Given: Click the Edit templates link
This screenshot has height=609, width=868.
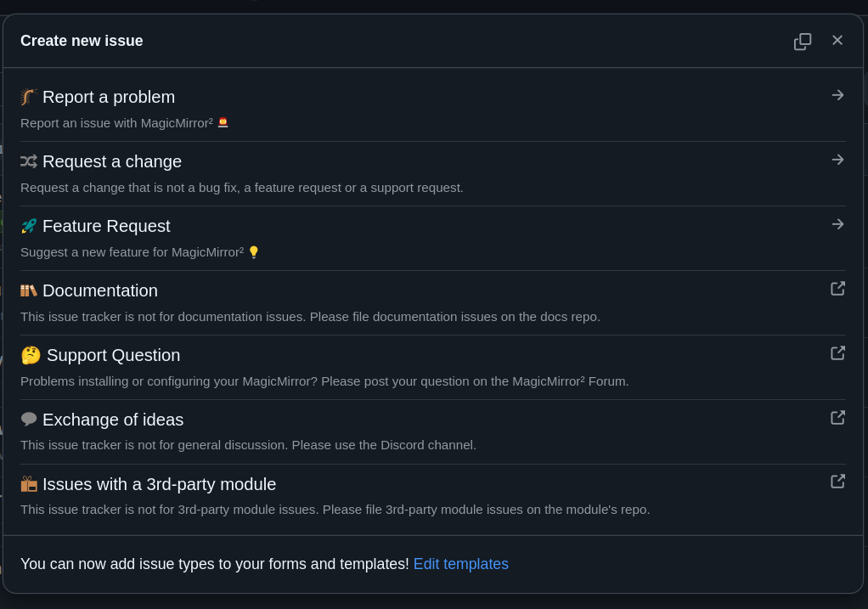Looking at the screenshot, I should click(460, 564).
